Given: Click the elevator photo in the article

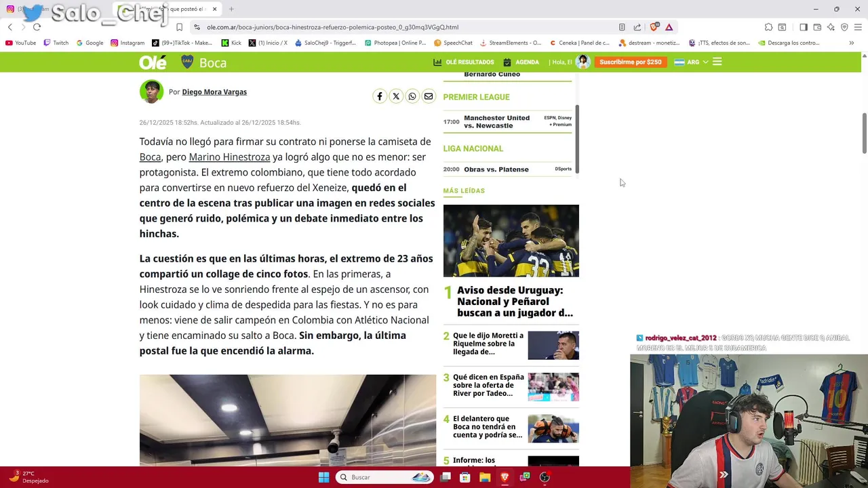Looking at the screenshot, I should coord(288,420).
